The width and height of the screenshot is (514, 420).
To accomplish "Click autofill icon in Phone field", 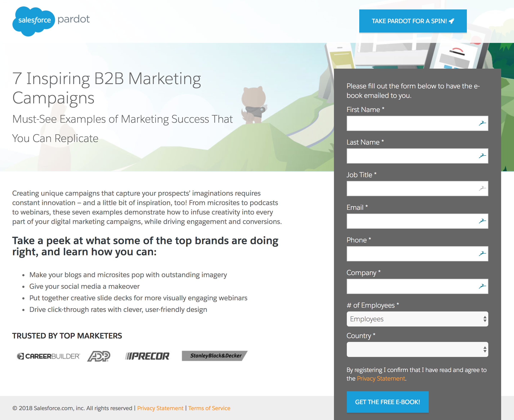I will click(482, 254).
